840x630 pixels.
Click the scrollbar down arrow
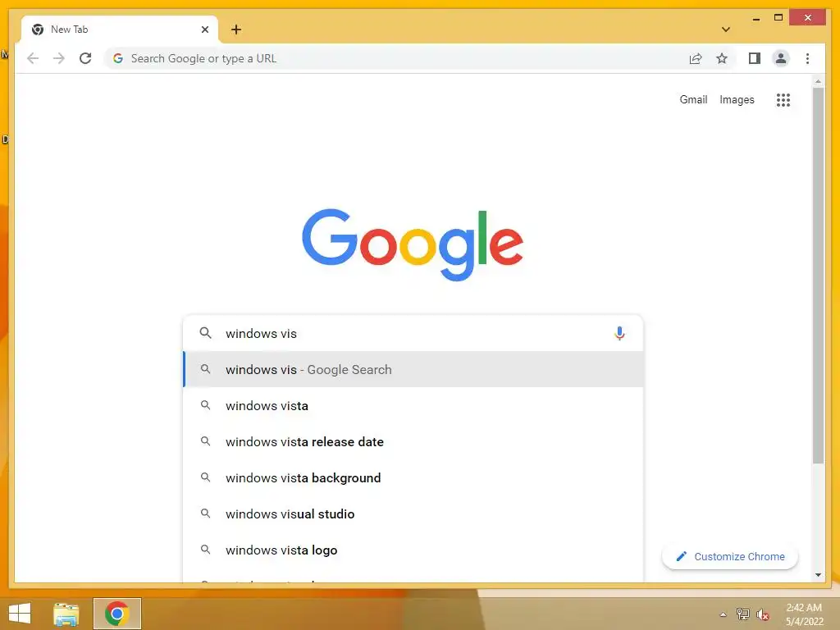pos(818,575)
